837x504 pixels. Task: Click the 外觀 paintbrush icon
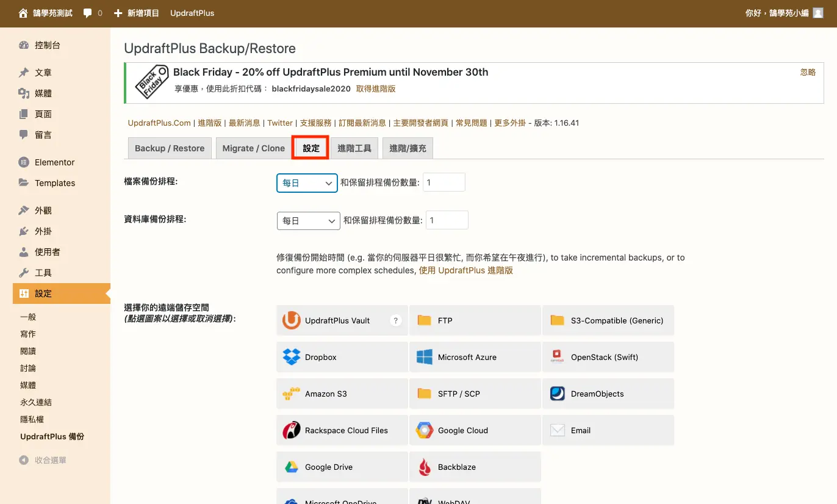24,211
